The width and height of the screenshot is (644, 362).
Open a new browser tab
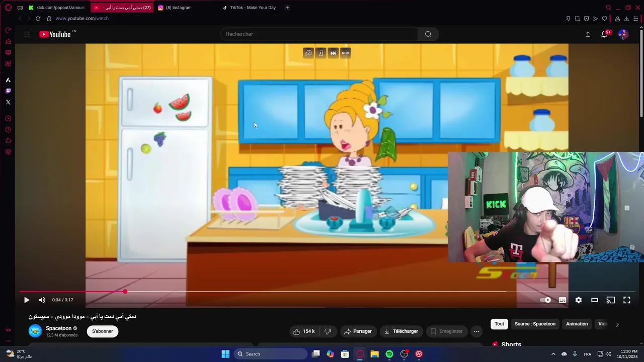click(287, 8)
